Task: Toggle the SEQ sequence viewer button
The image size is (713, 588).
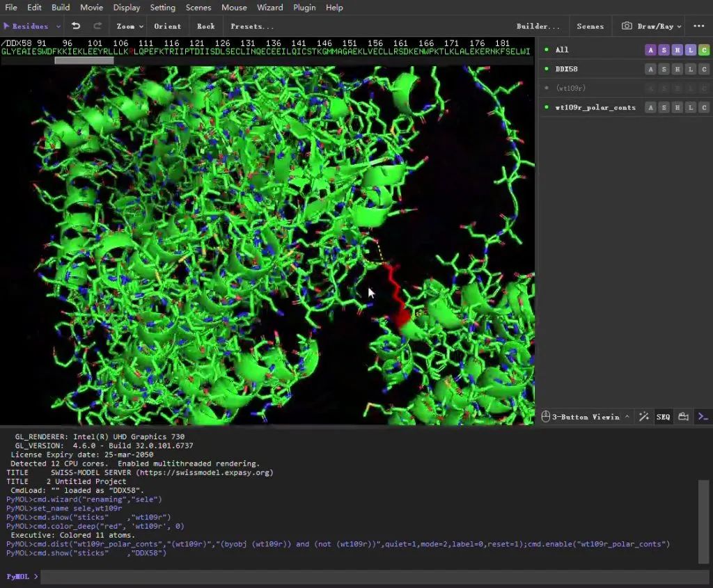Action: click(x=663, y=417)
